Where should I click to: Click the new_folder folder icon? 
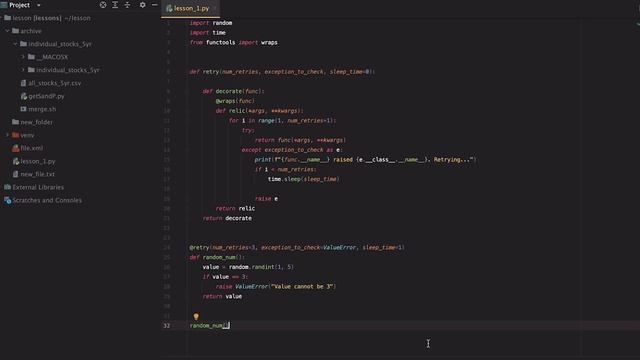point(16,122)
